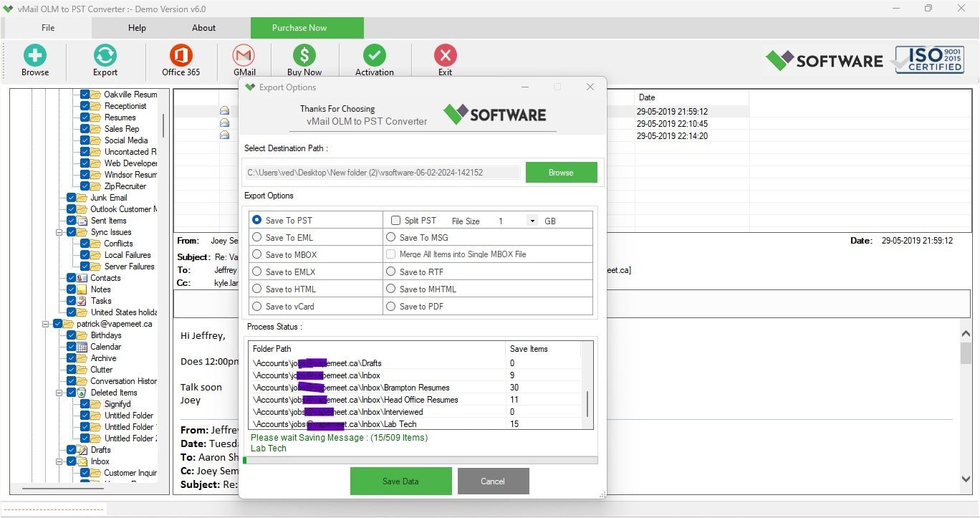Click the Junk Email folder icon

(x=82, y=198)
